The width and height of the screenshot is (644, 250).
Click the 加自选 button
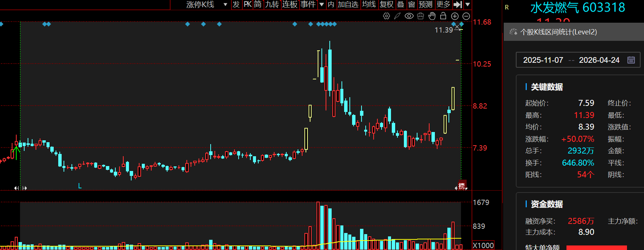coord(348,5)
